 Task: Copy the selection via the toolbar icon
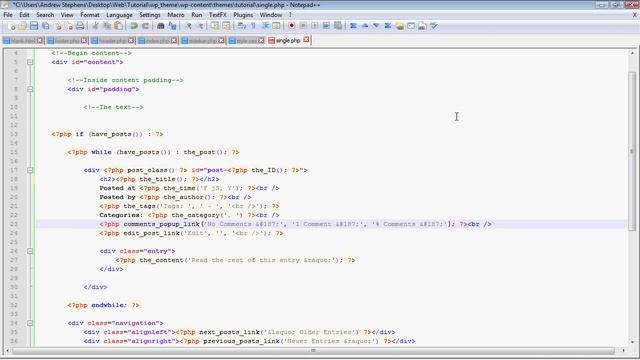(x=107, y=26)
